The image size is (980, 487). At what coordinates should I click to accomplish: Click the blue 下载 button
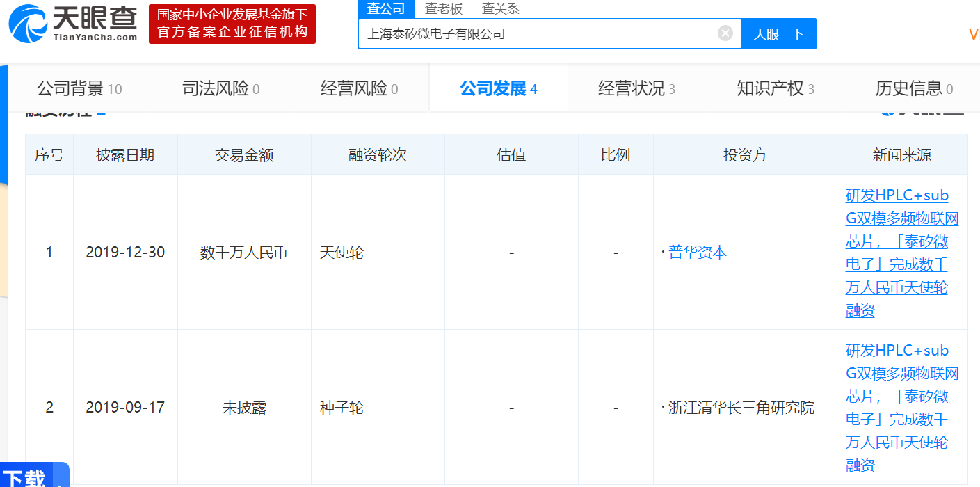click(x=35, y=475)
